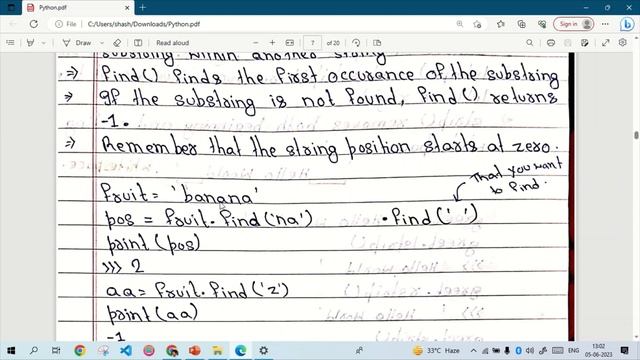Open Edge Settings and more menu
This screenshot has width=640, height=360.
[605, 24]
